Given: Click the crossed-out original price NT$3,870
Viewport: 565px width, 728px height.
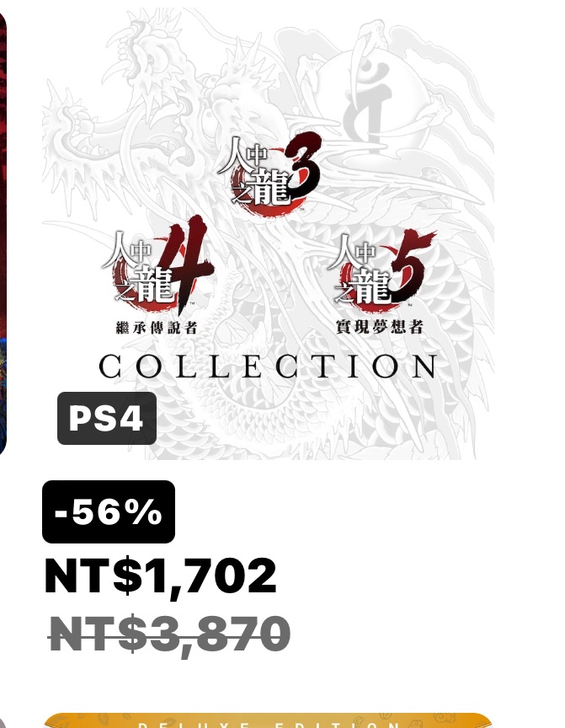Looking at the screenshot, I should [x=170, y=634].
